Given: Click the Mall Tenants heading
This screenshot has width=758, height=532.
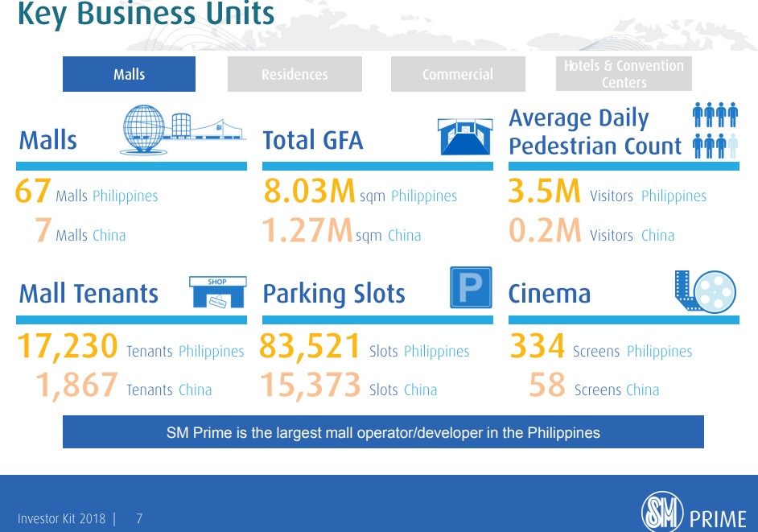Looking at the screenshot, I should [89, 294].
